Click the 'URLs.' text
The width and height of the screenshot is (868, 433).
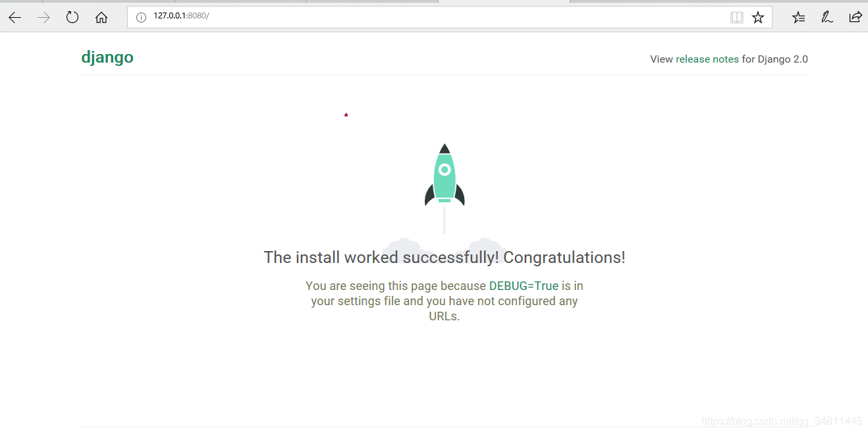pos(445,316)
